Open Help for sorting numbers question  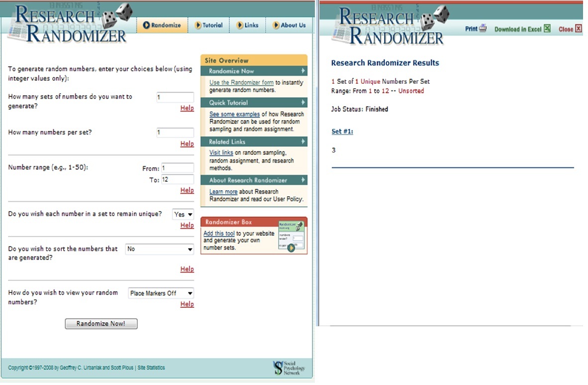[x=187, y=269]
